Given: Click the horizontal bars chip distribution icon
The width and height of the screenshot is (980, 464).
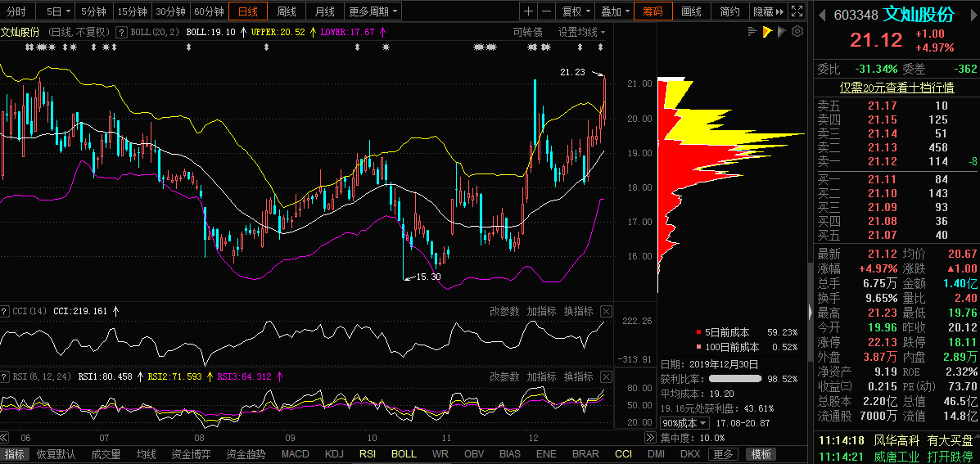Looking at the screenshot, I should pyautogui.click(x=752, y=31).
